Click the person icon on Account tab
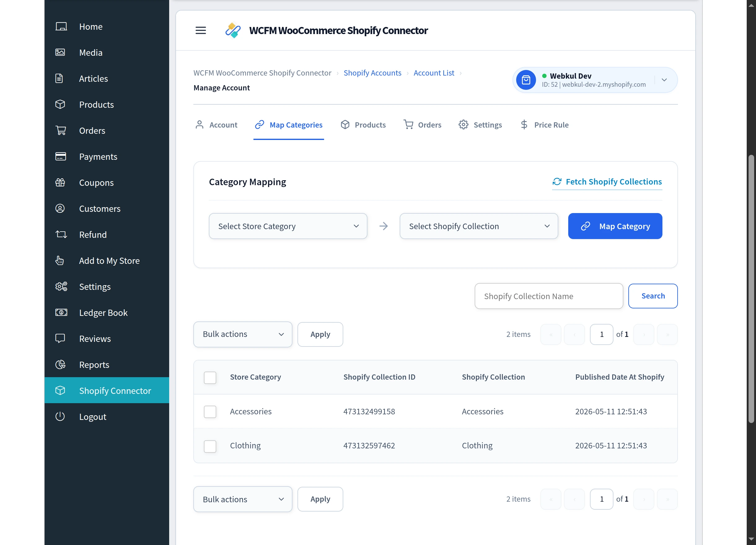 coord(199,124)
